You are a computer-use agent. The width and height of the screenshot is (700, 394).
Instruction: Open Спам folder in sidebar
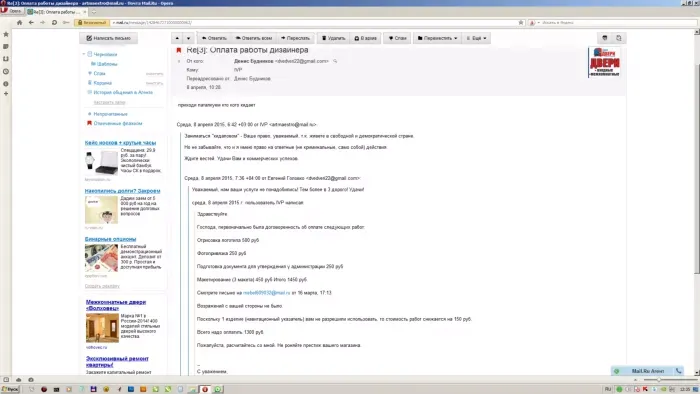click(100, 73)
